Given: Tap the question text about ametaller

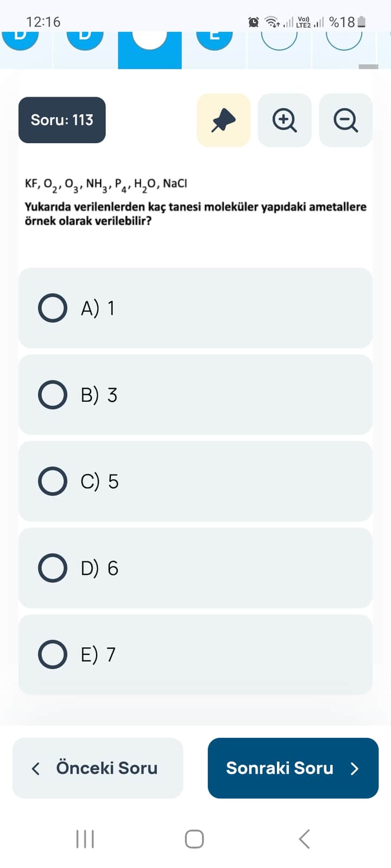Looking at the screenshot, I should [195, 214].
